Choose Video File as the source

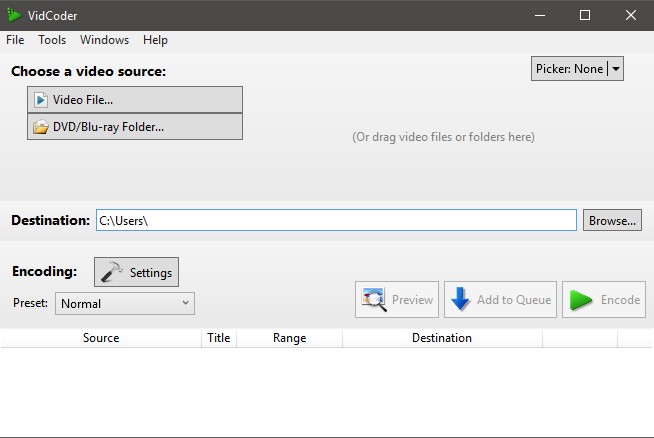[135, 100]
